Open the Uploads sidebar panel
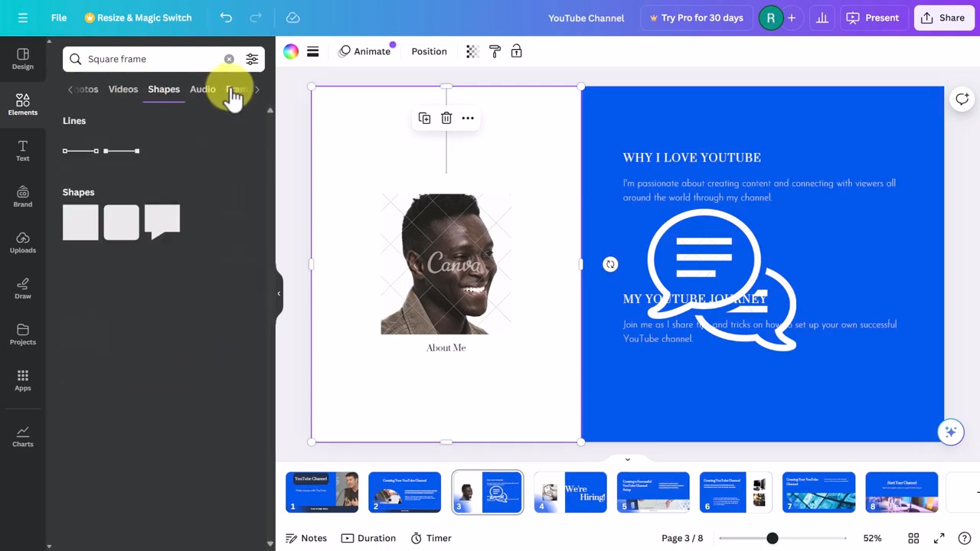Screen dimensions: 980x551 [x=23, y=243]
